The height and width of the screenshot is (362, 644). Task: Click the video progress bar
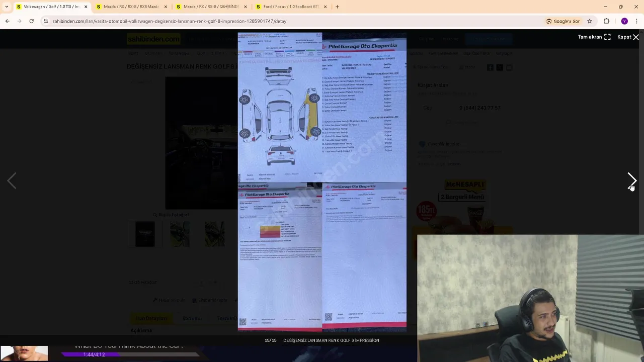131,354
